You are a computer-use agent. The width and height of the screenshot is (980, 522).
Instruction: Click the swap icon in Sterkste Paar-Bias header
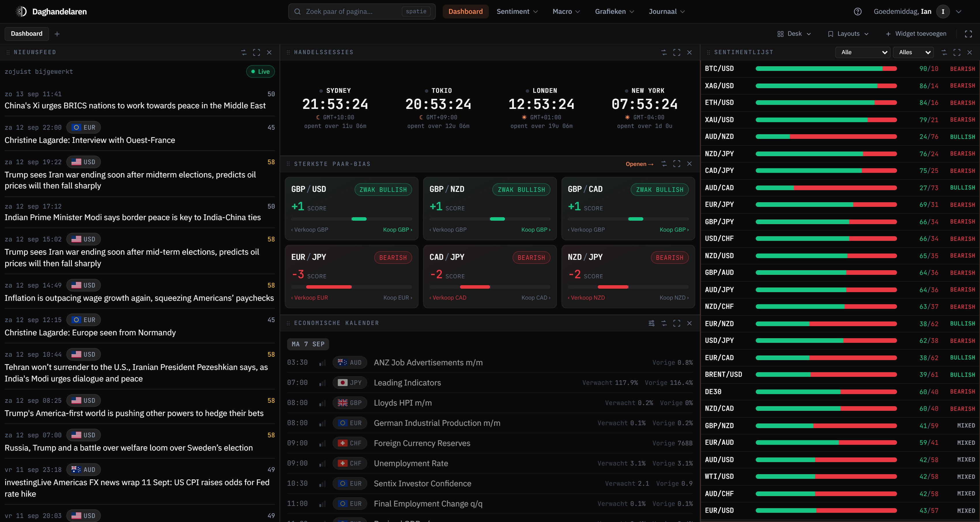[x=664, y=164]
